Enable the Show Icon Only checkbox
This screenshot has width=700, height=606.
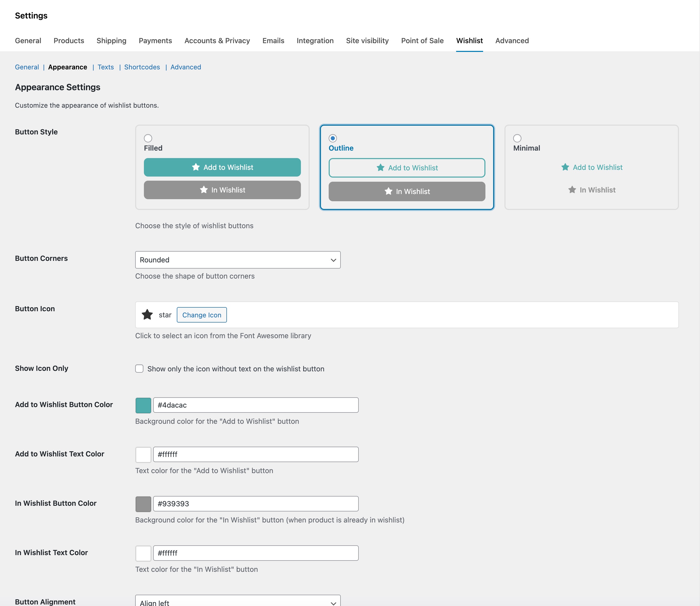139,369
